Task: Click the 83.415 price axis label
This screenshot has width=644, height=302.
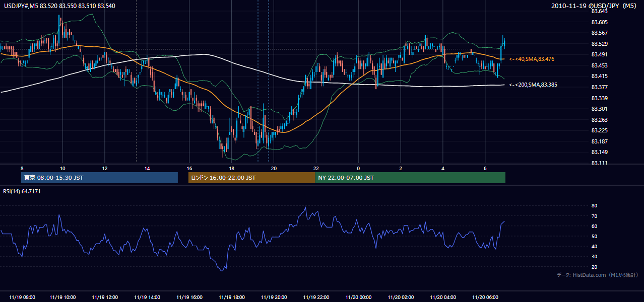Action: (x=599, y=76)
